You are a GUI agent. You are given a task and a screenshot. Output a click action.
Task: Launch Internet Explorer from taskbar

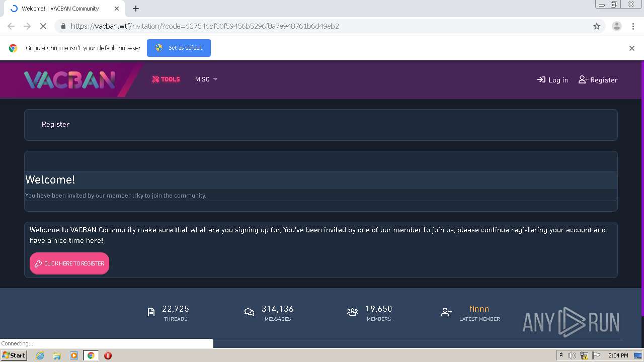click(x=40, y=355)
